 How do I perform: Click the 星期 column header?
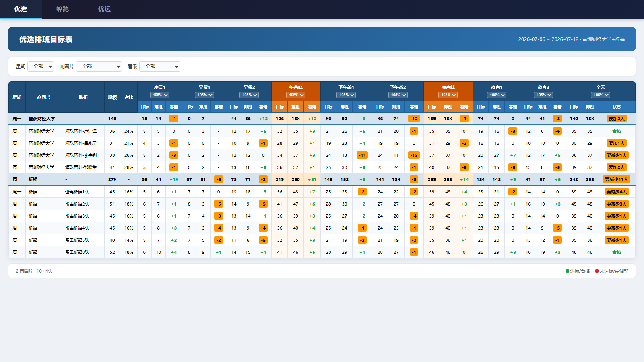click(17, 97)
